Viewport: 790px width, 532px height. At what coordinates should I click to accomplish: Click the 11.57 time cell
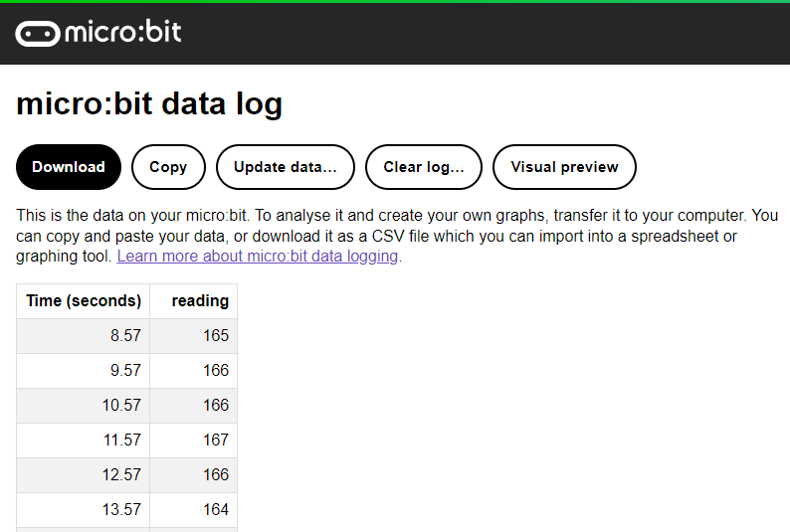click(x=84, y=440)
